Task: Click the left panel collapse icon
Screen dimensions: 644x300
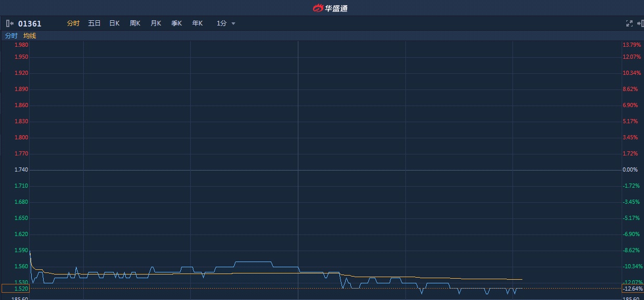Action: click(9, 23)
